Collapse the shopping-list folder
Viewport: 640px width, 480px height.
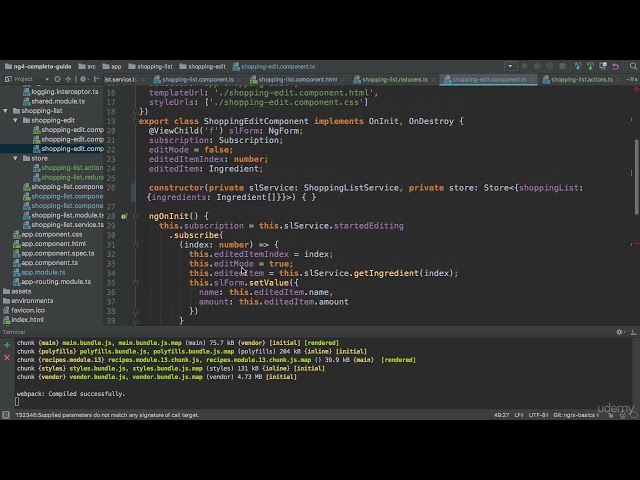point(5,111)
